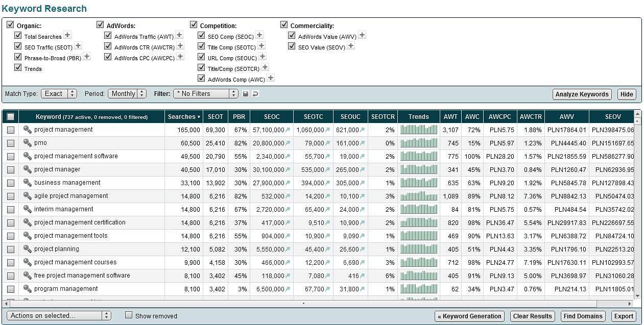Screen dimensions: 644x325
Task: Open SEOC link arrow for 57,100,000
Action: [288, 130]
